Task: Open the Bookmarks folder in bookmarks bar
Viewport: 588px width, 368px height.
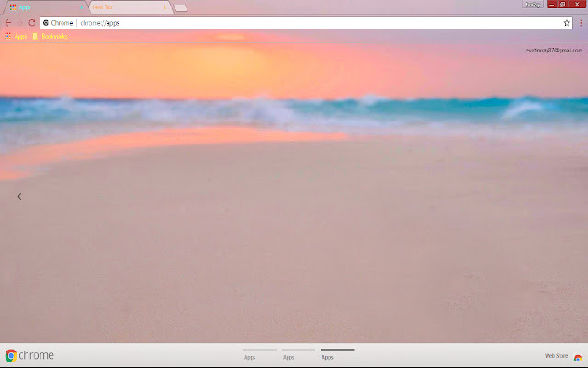Action: point(50,36)
